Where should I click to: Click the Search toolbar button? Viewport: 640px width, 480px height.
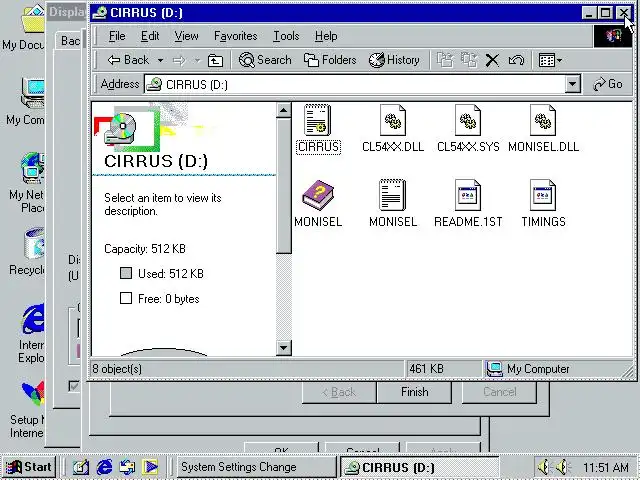(265, 60)
